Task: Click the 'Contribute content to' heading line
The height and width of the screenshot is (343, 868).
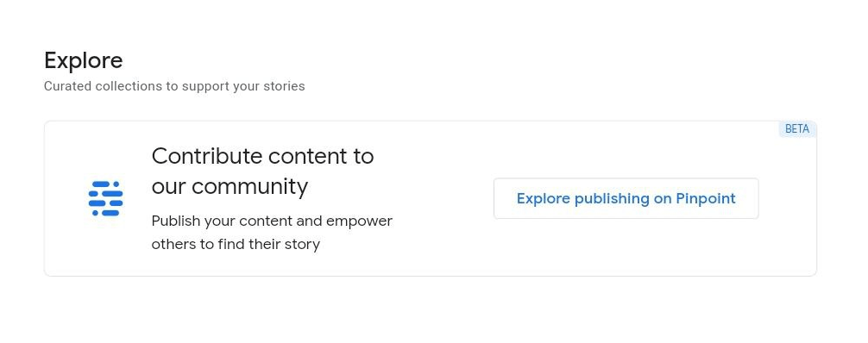Action: [263, 156]
